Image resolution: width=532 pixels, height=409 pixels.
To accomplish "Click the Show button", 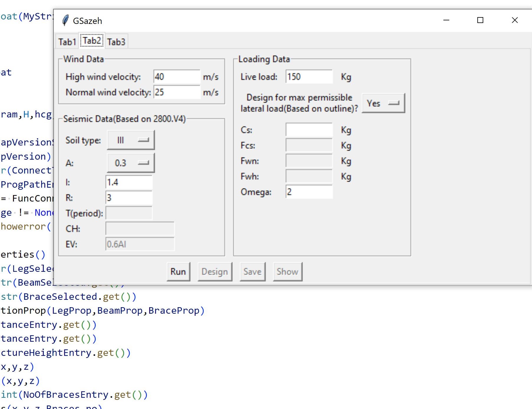I will [287, 271].
